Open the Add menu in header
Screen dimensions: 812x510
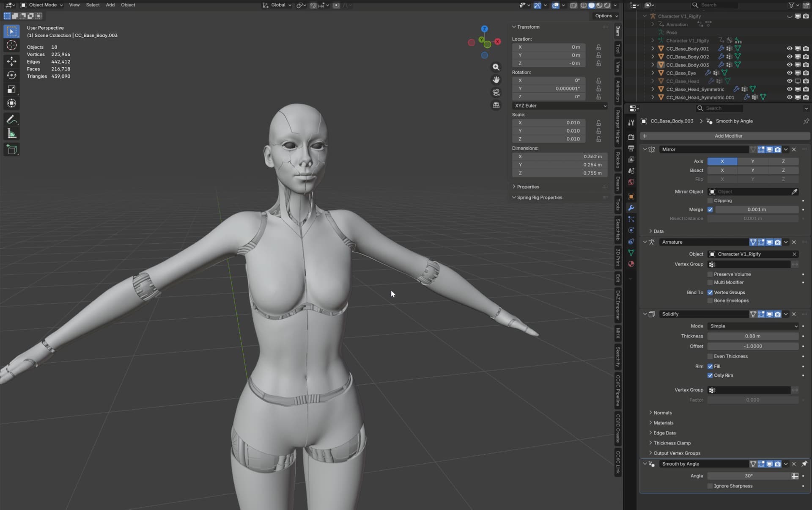pos(110,5)
